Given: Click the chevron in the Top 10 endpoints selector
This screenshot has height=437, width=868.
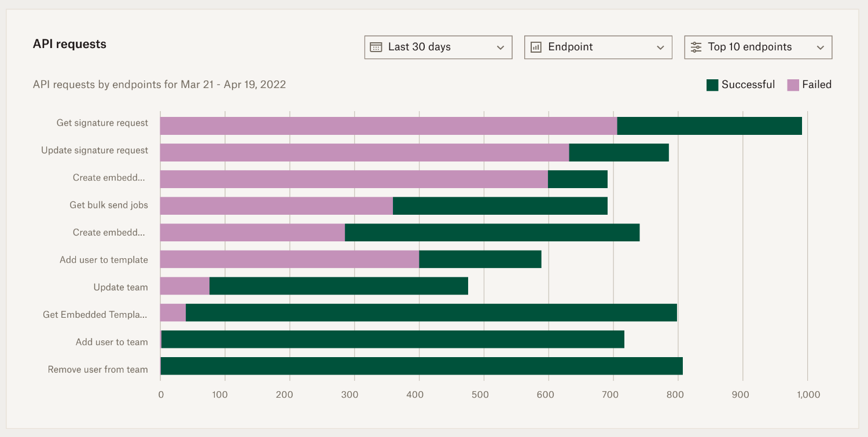Looking at the screenshot, I should click(820, 47).
